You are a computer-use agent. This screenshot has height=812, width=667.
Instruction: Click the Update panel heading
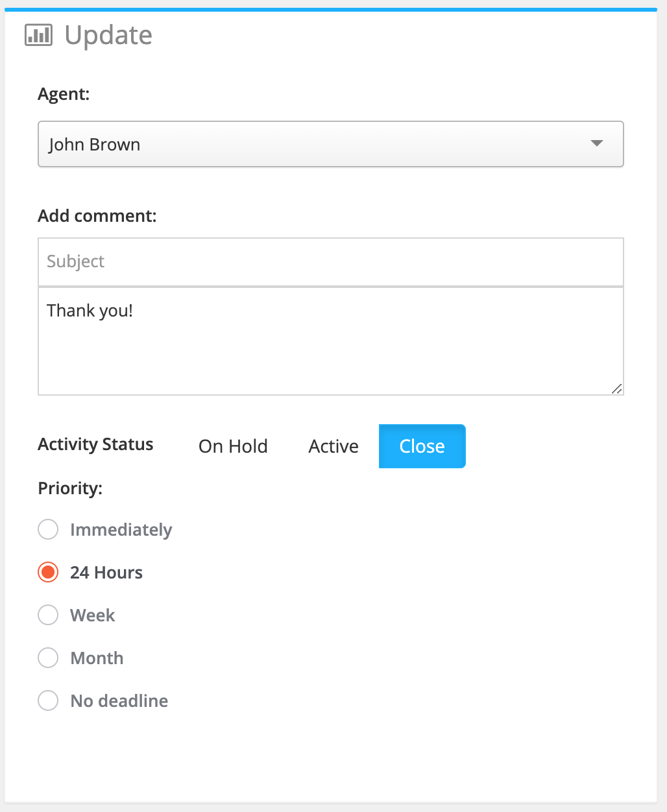pyautogui.click(x=108, y=35)
